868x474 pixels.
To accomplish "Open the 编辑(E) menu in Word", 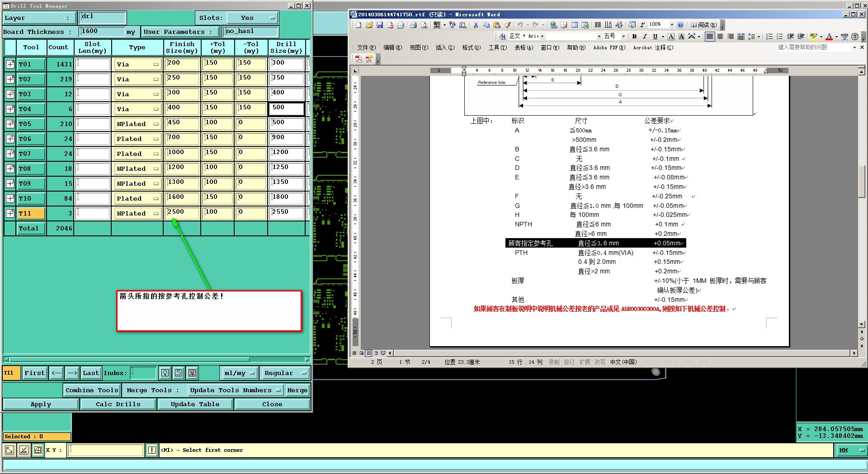I will point(392,47).
